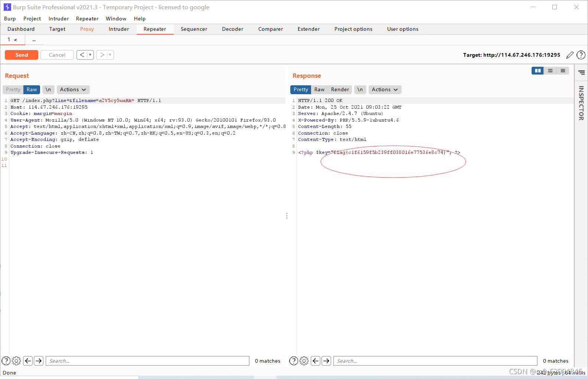Click the Target URL text
Screen dimensions: 588x379
click(x=512, y=55)
